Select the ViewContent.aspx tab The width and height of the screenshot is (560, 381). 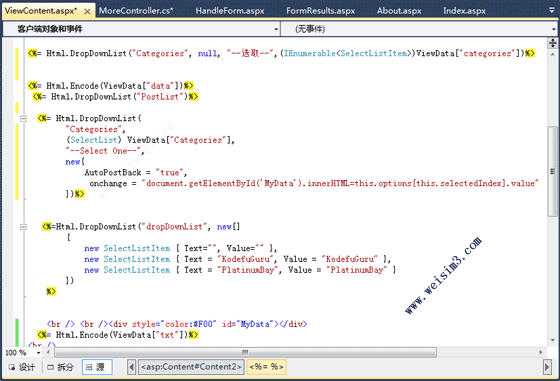click(41, 11)
